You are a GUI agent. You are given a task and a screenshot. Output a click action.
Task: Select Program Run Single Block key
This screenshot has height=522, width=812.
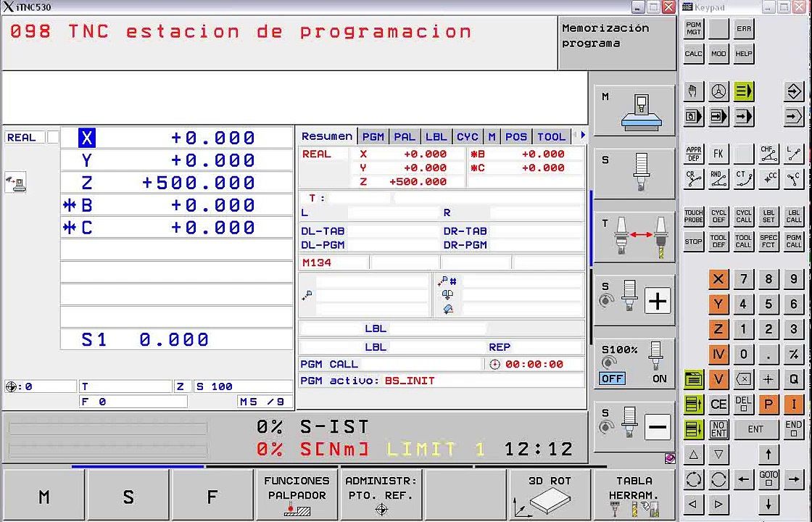[718, 117]
